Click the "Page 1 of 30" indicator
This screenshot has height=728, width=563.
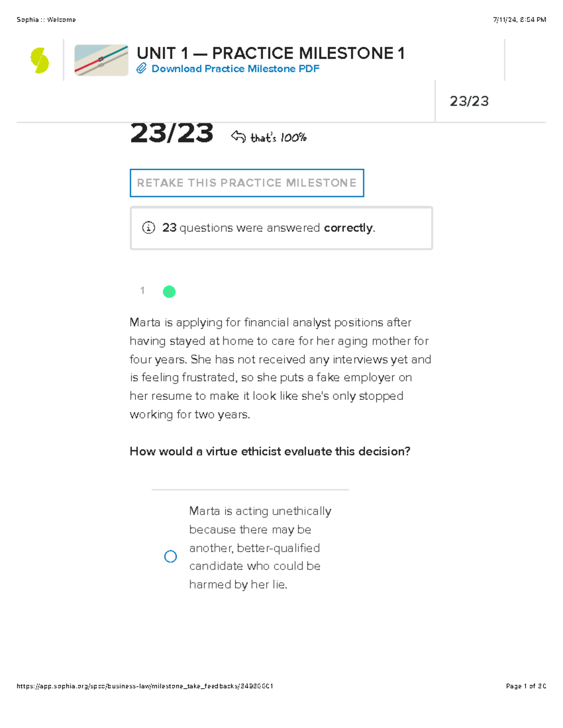point(525,686)
